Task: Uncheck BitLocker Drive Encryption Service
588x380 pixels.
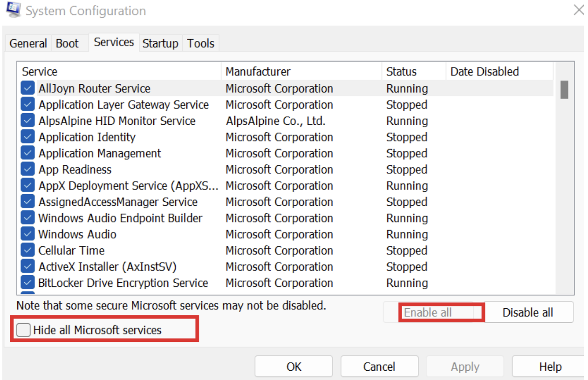Action: [27, 283]
